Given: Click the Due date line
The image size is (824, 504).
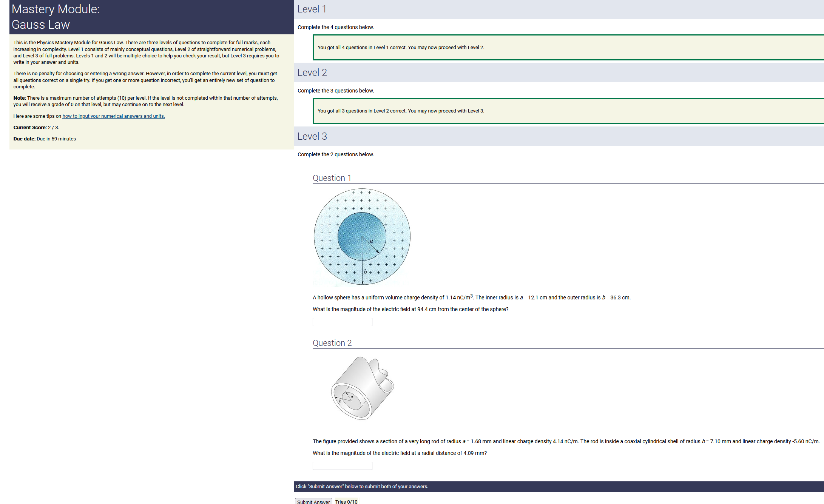Looking at the screenshot, I should [45, 139].
